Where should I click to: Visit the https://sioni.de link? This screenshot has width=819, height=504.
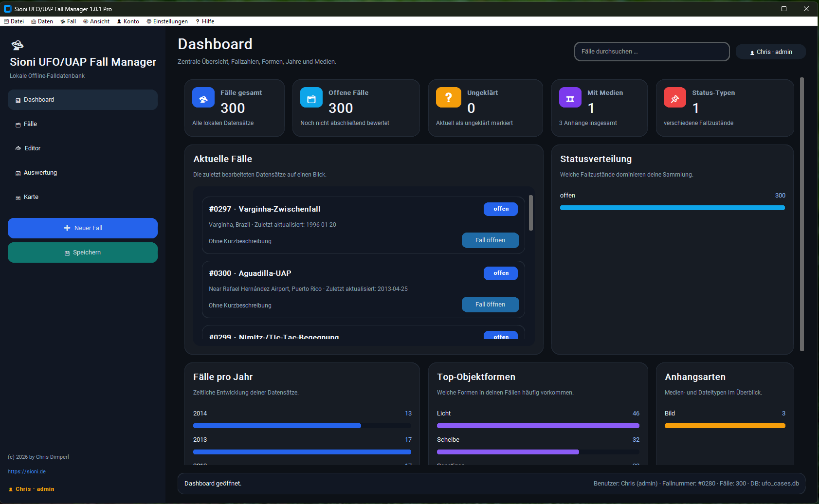[x=26, y=471]
